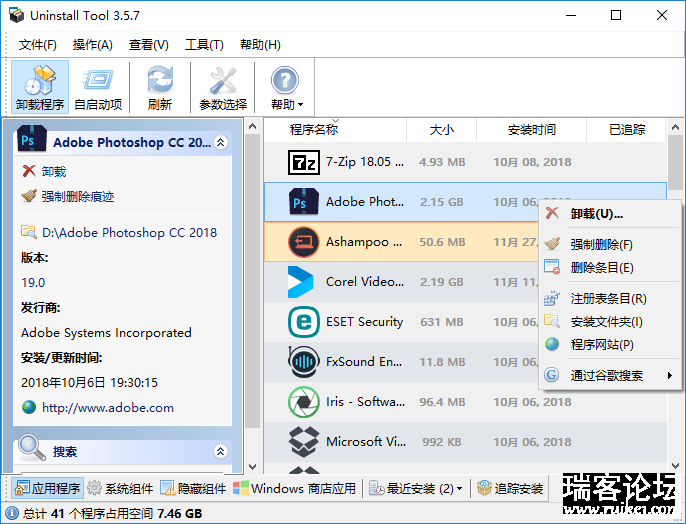Open the 自启动项 startup manager
The image size is (686, 524).
tap(98, 87)
